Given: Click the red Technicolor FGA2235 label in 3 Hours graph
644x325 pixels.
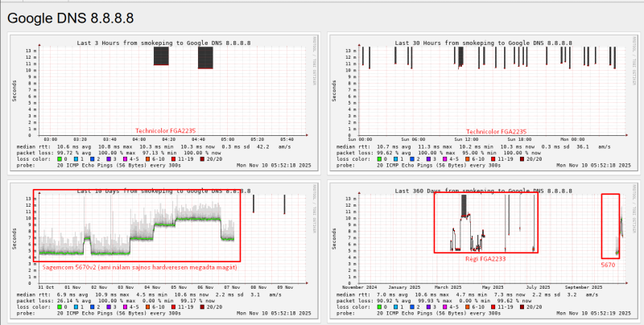Looking at the screenshot, I should tap(166, 131).
